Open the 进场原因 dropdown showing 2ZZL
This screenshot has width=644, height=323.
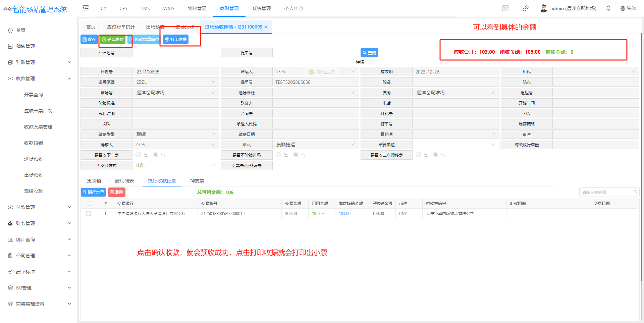(x=175, y=82)
